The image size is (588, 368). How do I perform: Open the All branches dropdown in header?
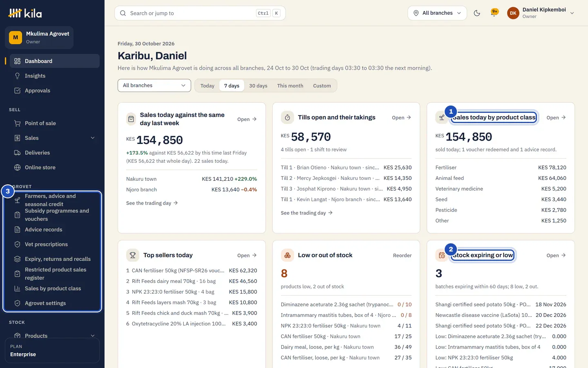tap(437, 13)
